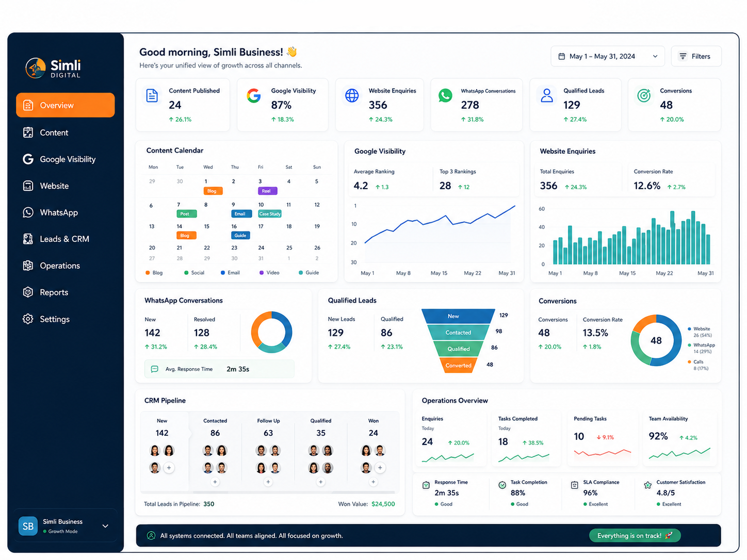Open the Post event on day 7
This screenshot has height=560, width=747.
tap(186, 213)
